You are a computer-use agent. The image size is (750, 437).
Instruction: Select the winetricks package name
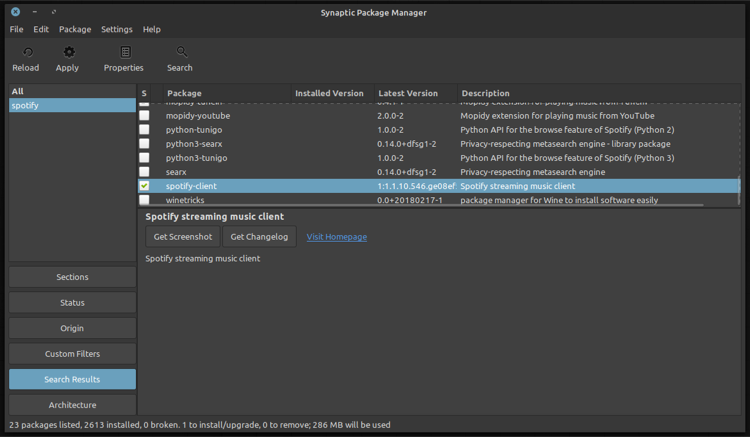[x=185, y=200]
